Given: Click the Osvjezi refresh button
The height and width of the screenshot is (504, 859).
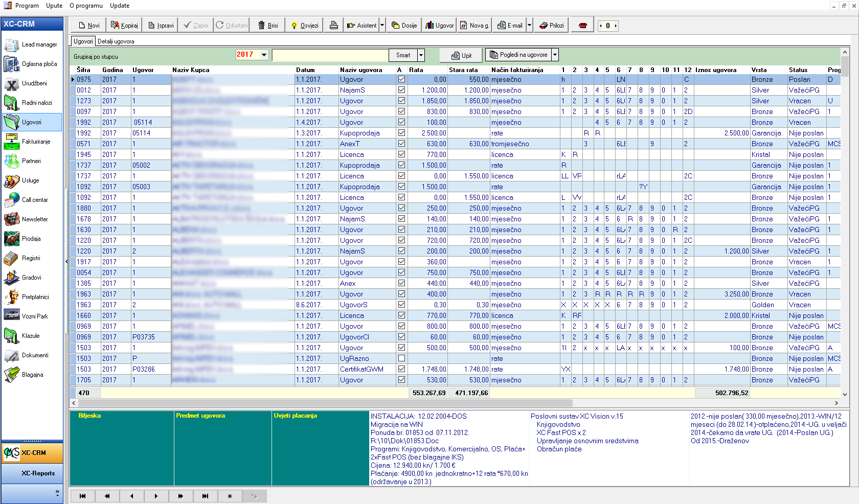Looking at the screenshot, I should coord(304,25).
